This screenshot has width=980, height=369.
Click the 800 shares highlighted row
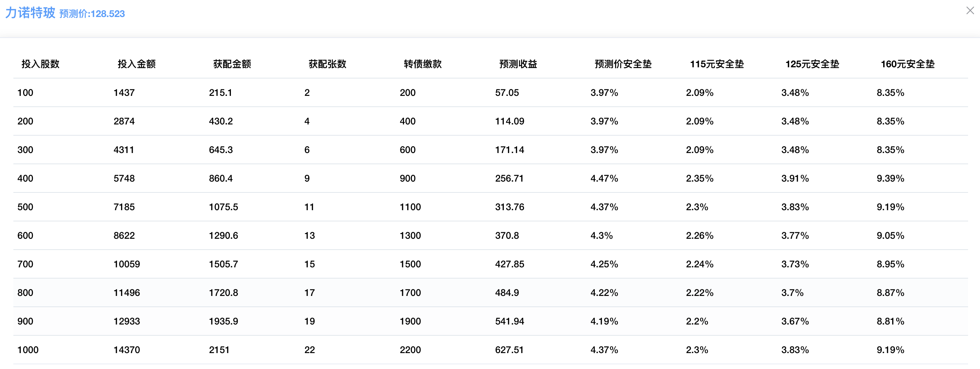coord(26,292)
